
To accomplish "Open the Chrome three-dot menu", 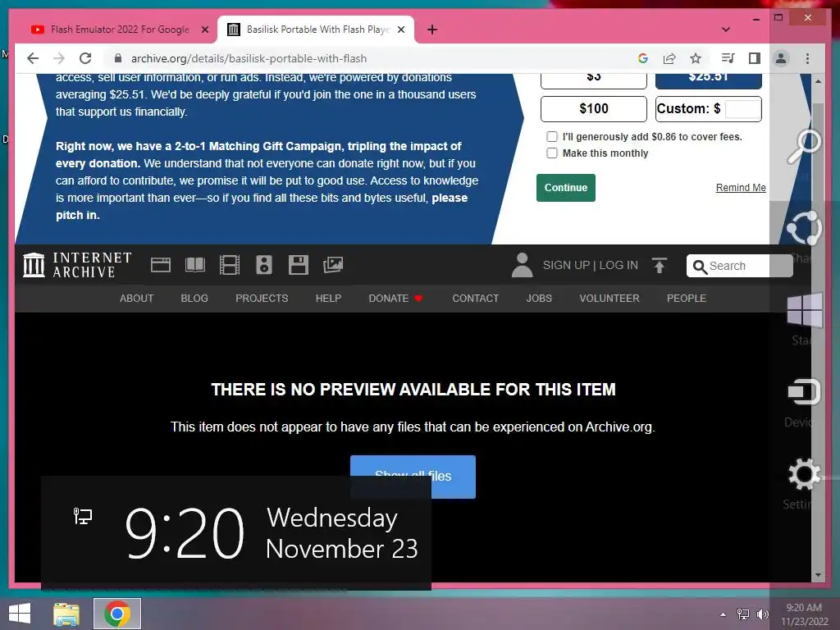I will pyautogui.click(x=807, y=58).
